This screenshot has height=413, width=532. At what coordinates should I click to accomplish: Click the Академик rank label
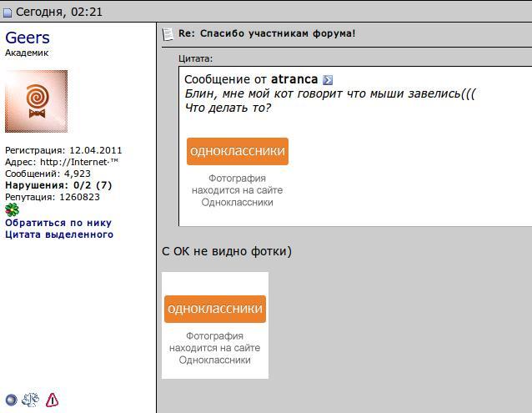click(27, 53)
